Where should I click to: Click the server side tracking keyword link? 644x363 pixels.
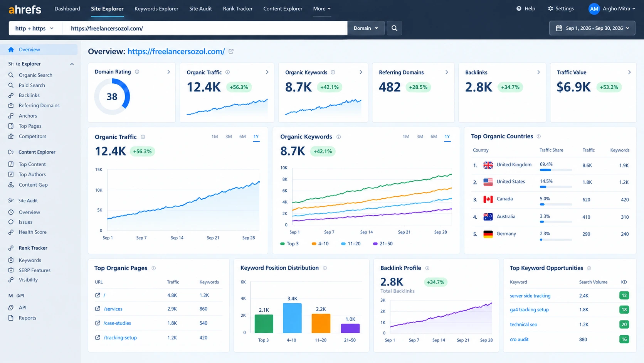point(530,295)
